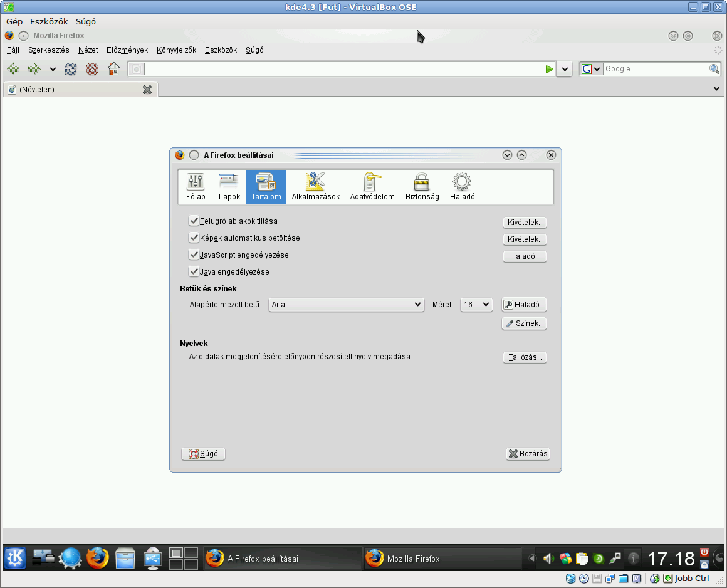Viewport: 727px width, 588px height.
Task: Open the Fájl menu
Action: 13,50
